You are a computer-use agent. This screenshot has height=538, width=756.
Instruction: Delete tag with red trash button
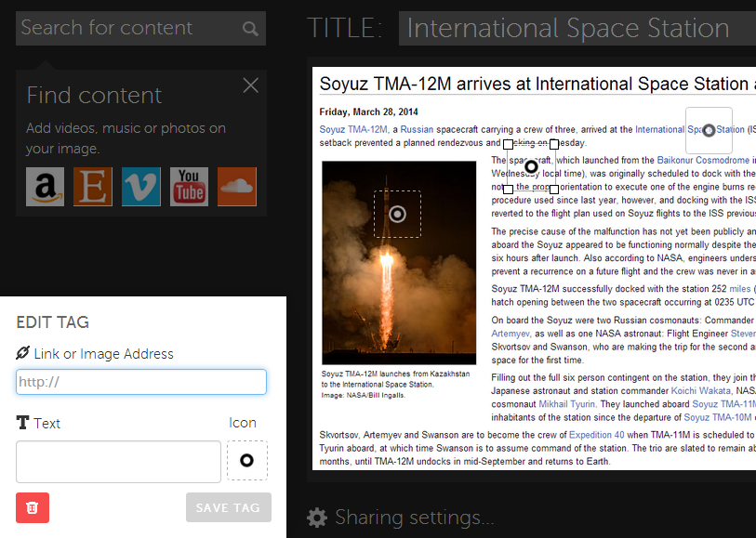point(33,508)
